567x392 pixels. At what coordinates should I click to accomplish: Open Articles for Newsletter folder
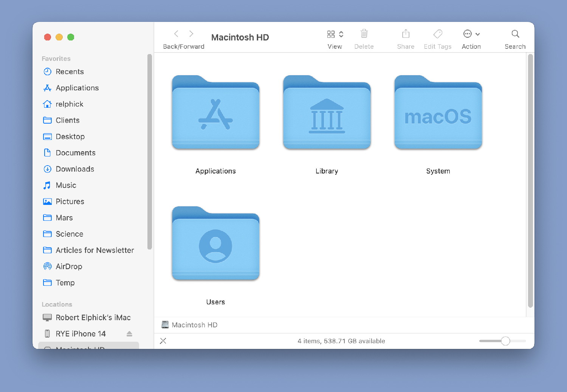89,251
